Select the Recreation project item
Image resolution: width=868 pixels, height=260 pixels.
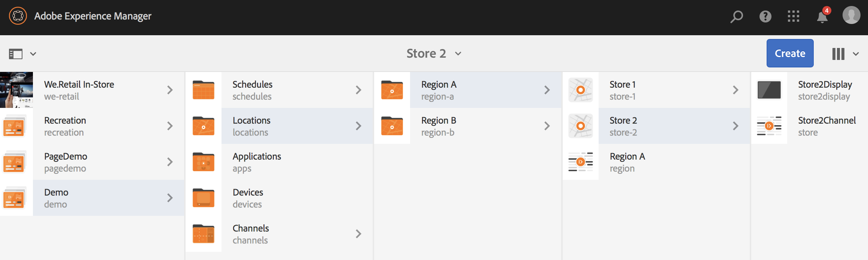point(65,126)
